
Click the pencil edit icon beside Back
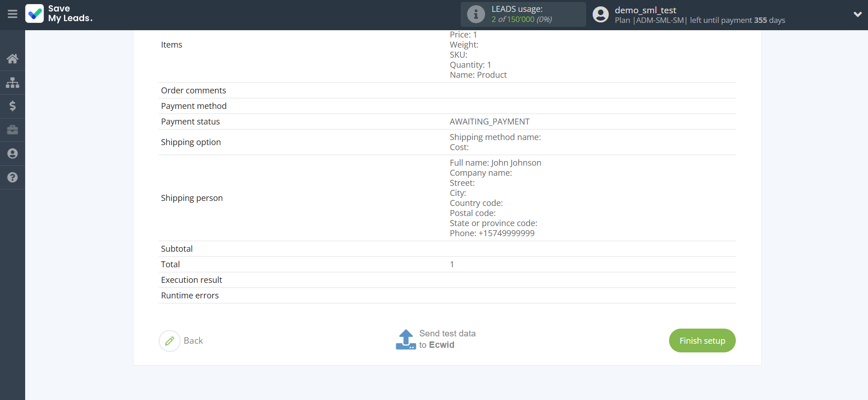170,341
